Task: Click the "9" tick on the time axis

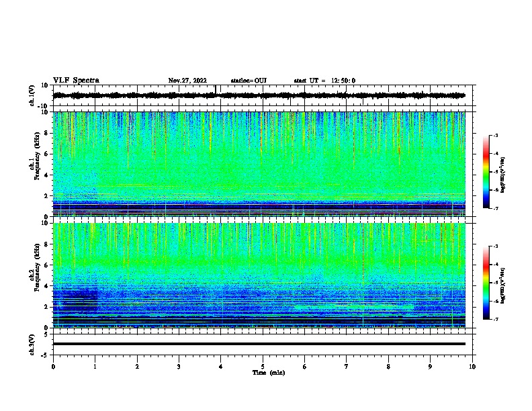Action: coord(430,367)
